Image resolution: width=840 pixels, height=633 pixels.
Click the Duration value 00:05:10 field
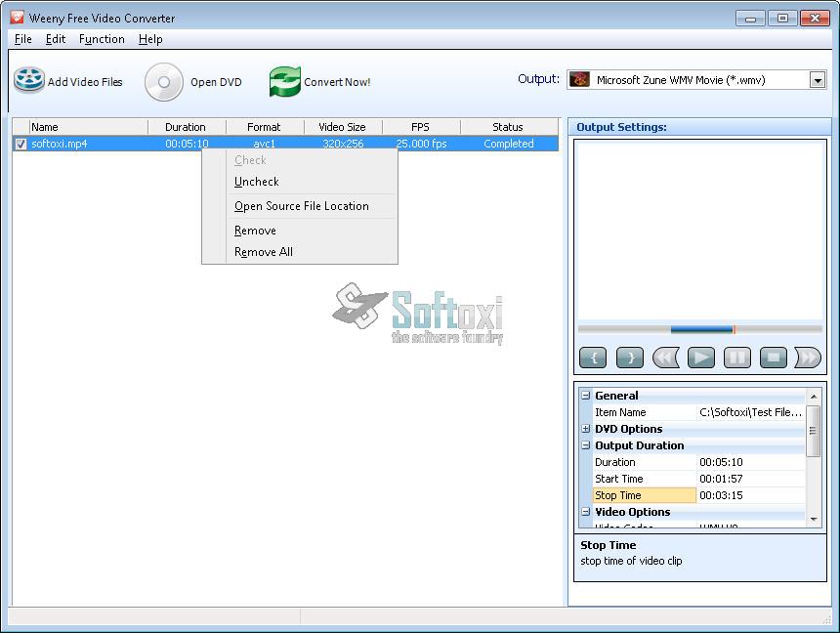(x=750, y=462)
